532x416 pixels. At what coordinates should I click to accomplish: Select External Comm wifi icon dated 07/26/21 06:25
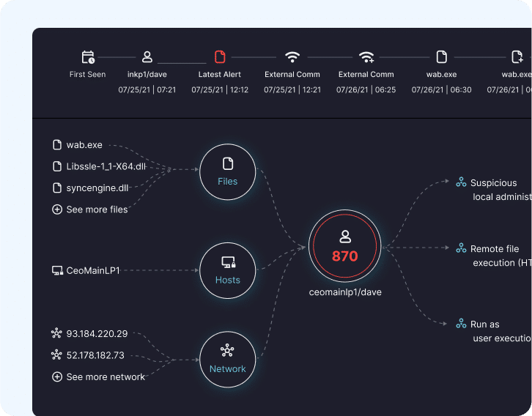click(x=366, y=57)
